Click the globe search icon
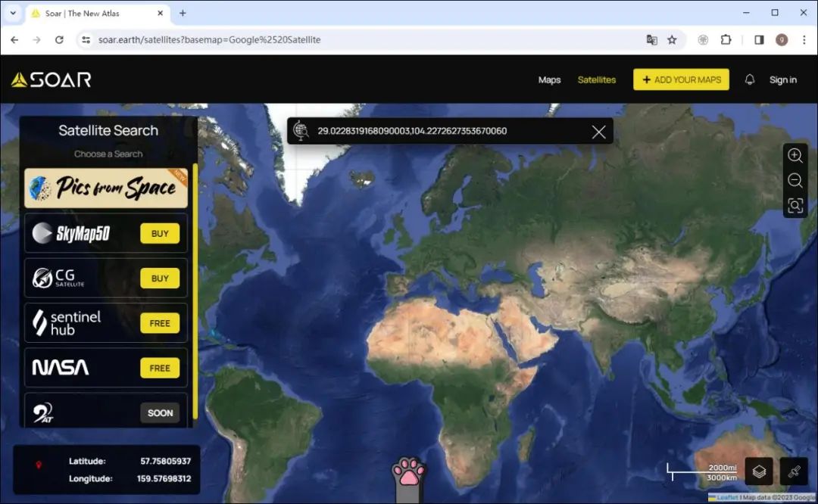Viewport: 818px width, 504px height. click(x=301, y=130)
